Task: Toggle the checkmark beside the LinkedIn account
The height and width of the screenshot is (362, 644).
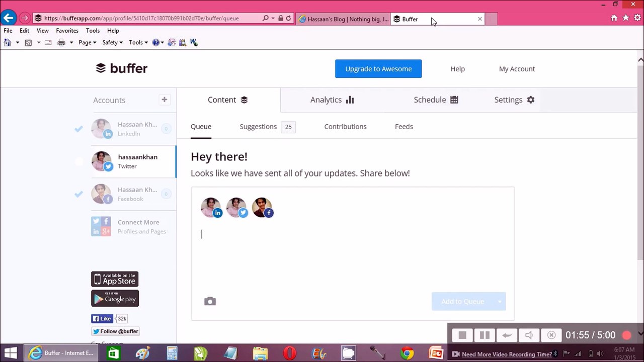Action: (x=78, y=129)
